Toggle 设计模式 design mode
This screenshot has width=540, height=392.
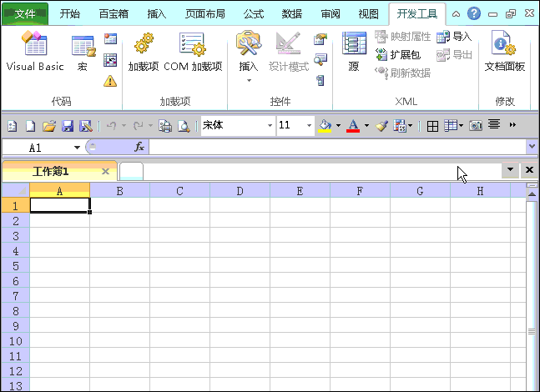289,52
